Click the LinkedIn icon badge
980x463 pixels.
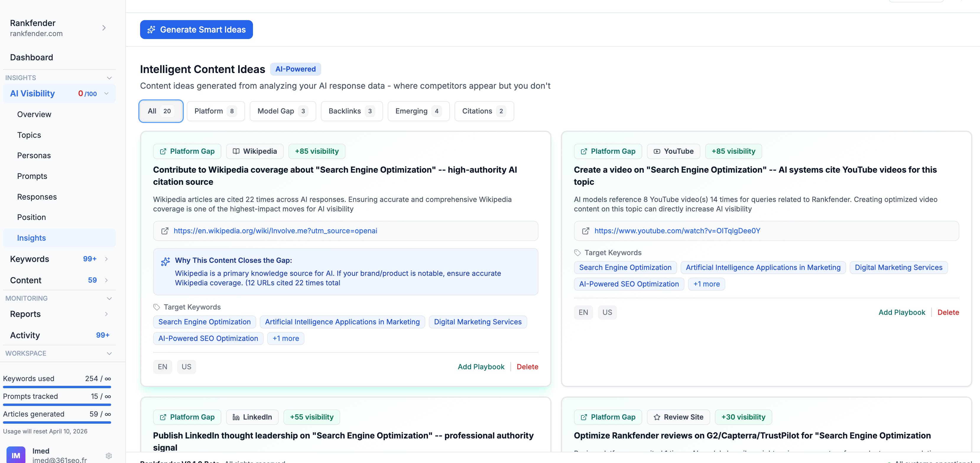click(x=236, y=417)
